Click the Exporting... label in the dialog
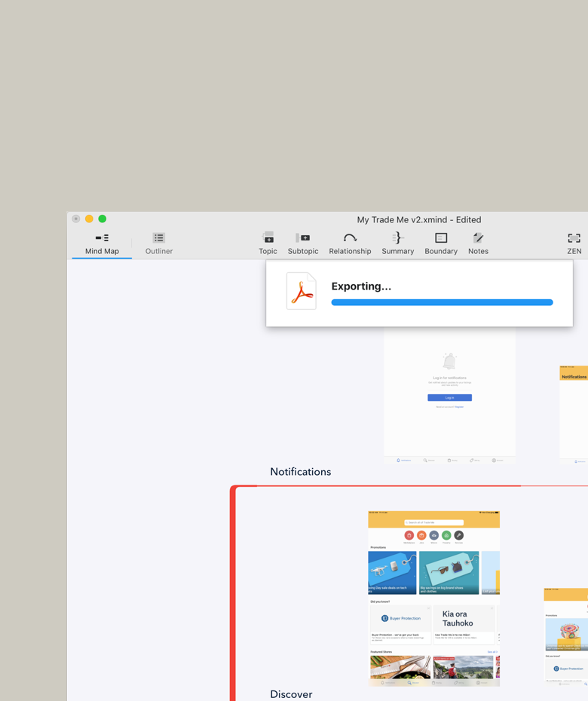Viewport: 588px width, 701px height. click(361, 286)
